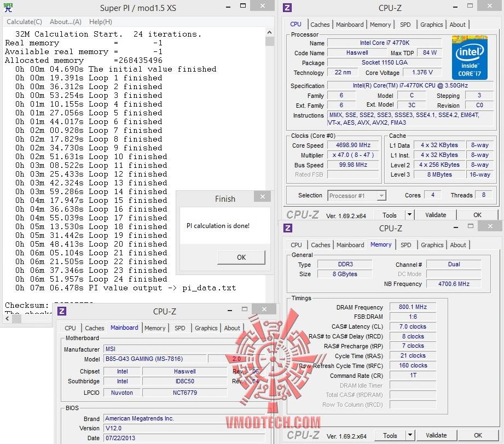
Task: Expand Tools dropdown arrow in top CPU-Z window
Action: click(x=409, y=215)
